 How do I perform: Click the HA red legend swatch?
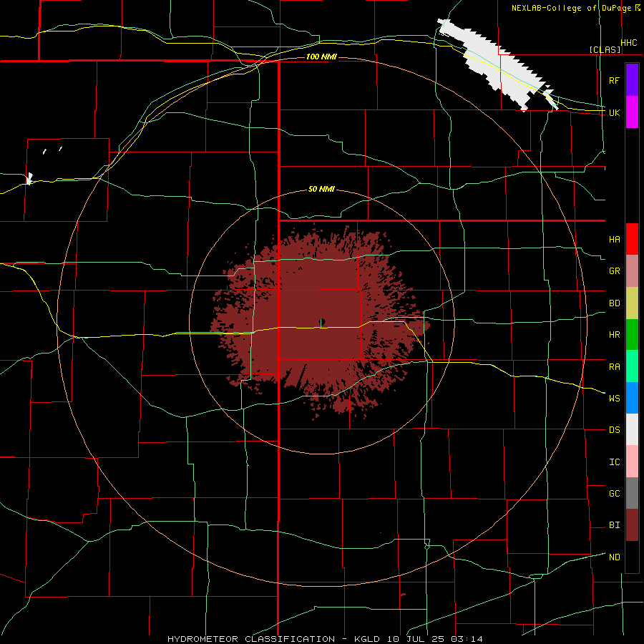[632, 239]
